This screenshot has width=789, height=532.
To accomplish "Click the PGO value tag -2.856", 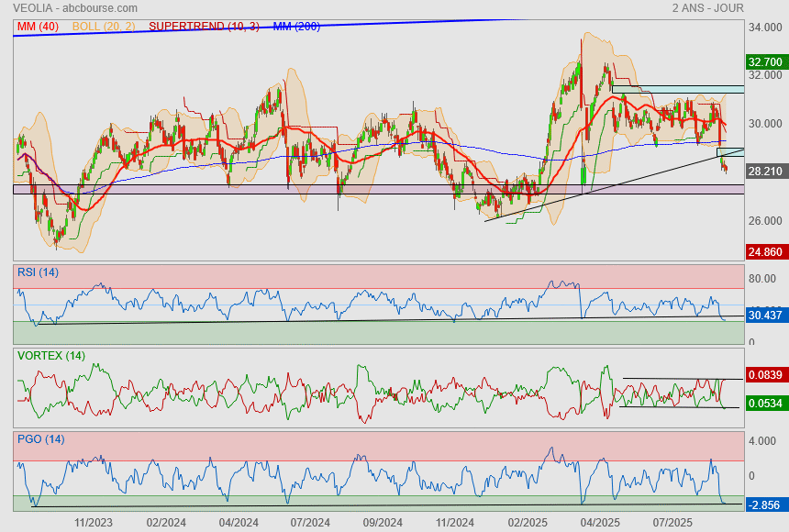I will 765,505.
